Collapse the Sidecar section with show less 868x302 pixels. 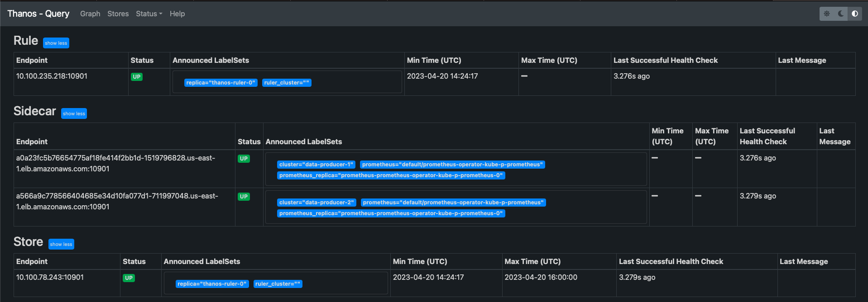coord(74,113)
